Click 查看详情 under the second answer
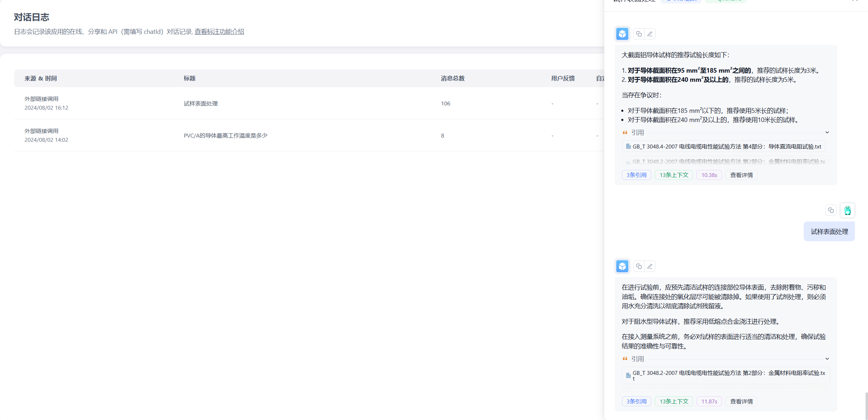 pyautogui.click(x=741, y=401)
